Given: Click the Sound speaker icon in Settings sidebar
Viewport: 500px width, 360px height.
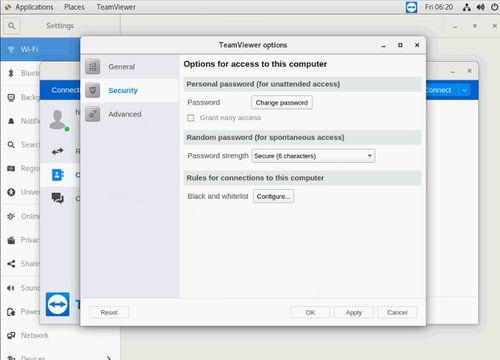Looking at the screenshot, I should 11,288.
